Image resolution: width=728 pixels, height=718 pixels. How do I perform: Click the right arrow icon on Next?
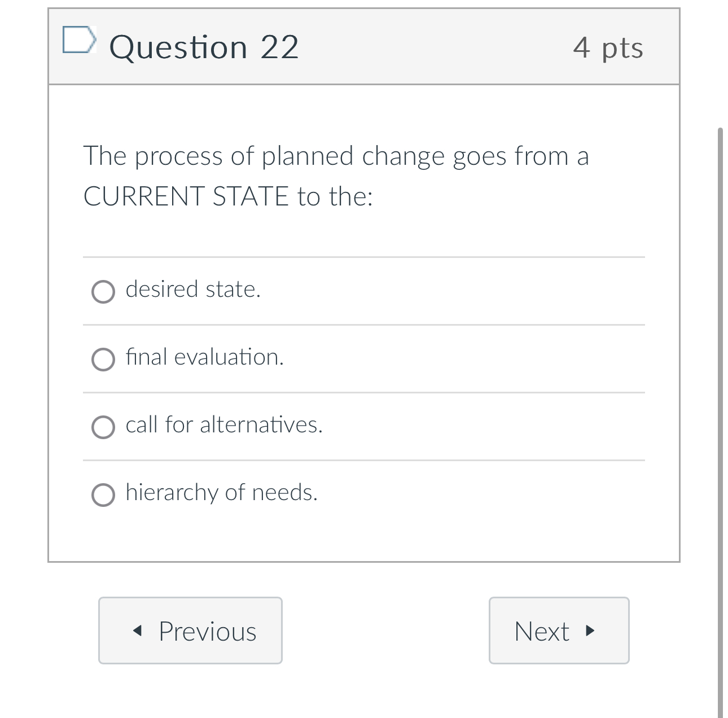click(x=590, y=631)
